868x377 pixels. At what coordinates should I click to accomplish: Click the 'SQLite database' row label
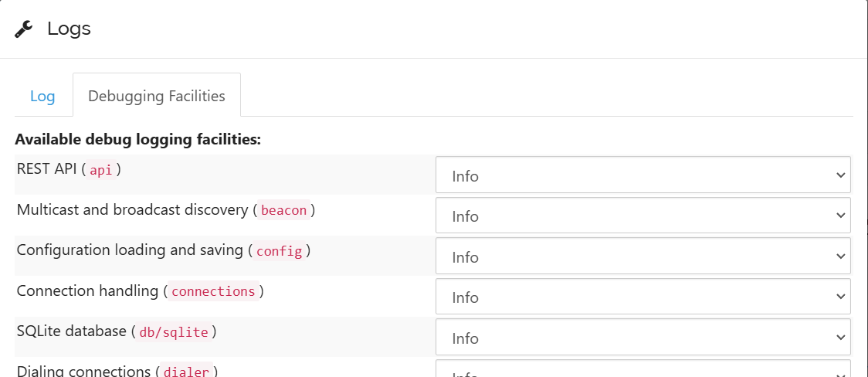[x=71, y=331]
